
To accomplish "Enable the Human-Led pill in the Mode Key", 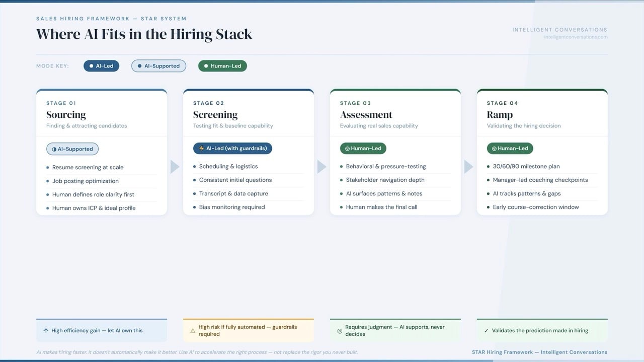I will [x=222, y=65].
